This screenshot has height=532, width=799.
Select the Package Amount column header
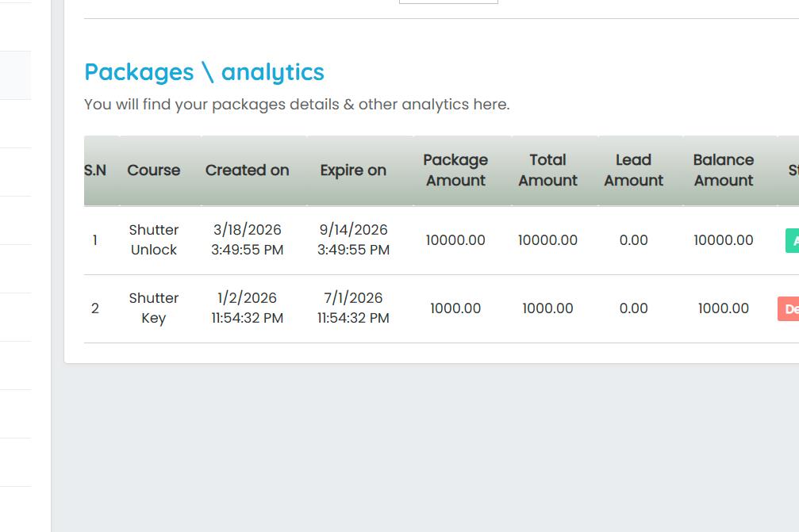click(x=455, y=170)
